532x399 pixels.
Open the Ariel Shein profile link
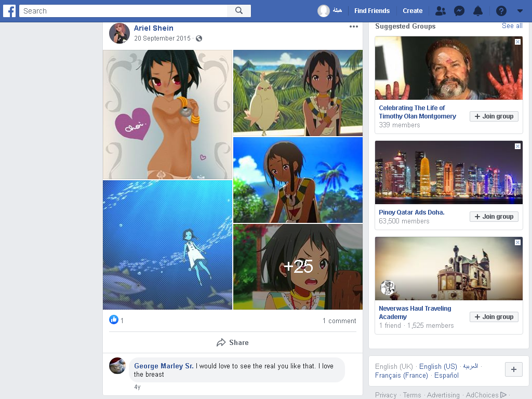153,28
